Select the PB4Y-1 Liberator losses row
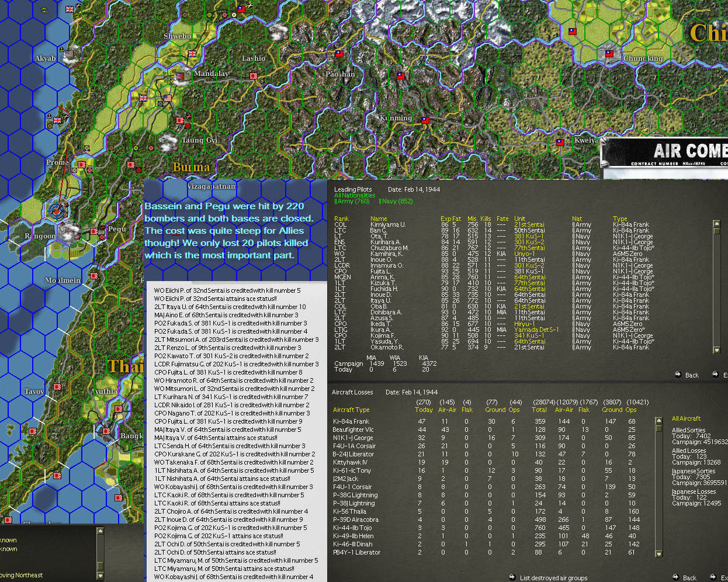Screen dimensions: 728x582 pyautogui.click(x=485, y=552)
